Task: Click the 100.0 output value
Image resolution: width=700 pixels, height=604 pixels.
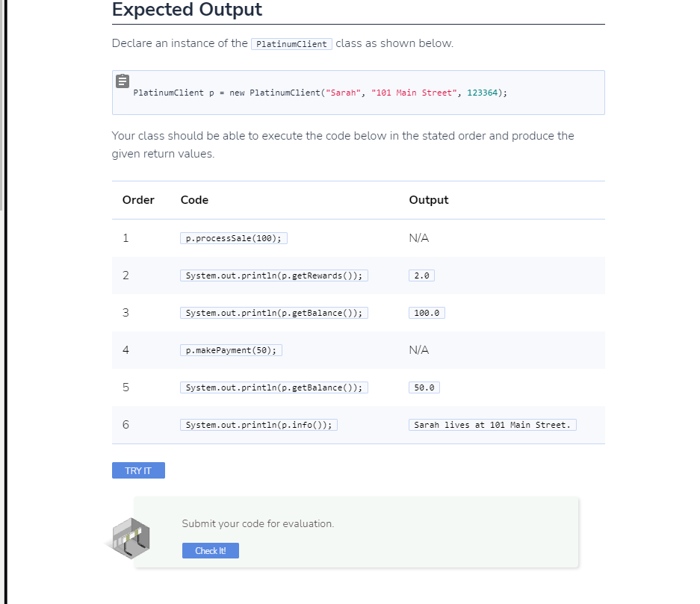Action: click(427, 313)
